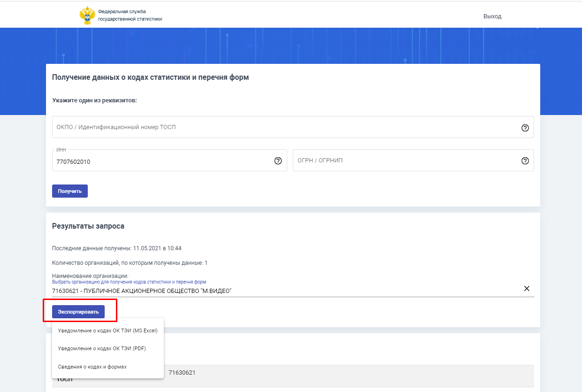Click Федеральная служба государственной статистики header text
The width and height of the screenshot is (582, 392).
[x=130, y=15]
